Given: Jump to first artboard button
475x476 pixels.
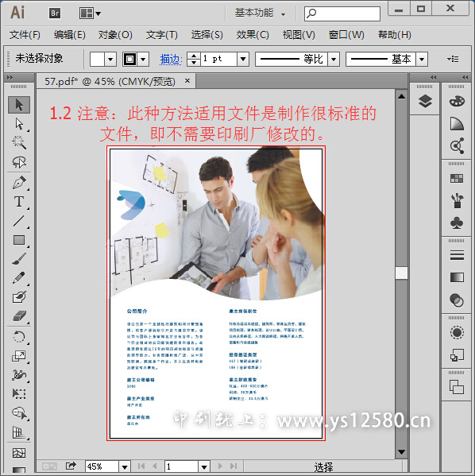Looking at the screenshot, I should tap(141, 466).
